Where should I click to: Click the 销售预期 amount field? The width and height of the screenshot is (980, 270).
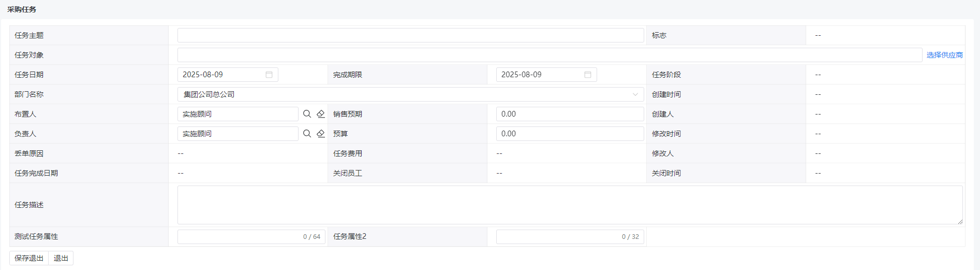tap(570, 114)
